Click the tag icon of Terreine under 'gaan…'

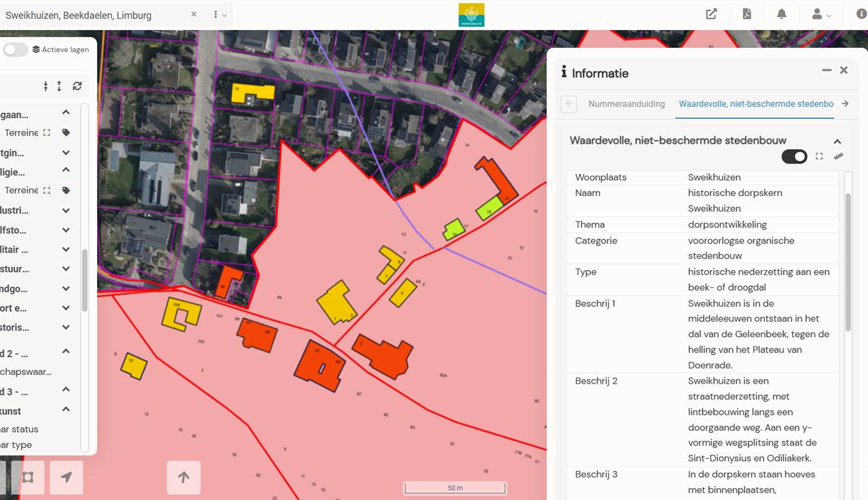(x=66, y=132)
